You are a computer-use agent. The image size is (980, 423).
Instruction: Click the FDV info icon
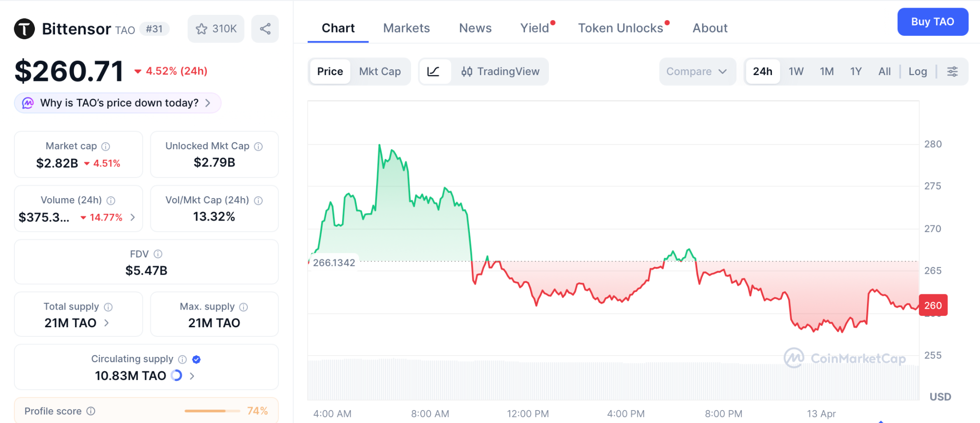point(158,254)
